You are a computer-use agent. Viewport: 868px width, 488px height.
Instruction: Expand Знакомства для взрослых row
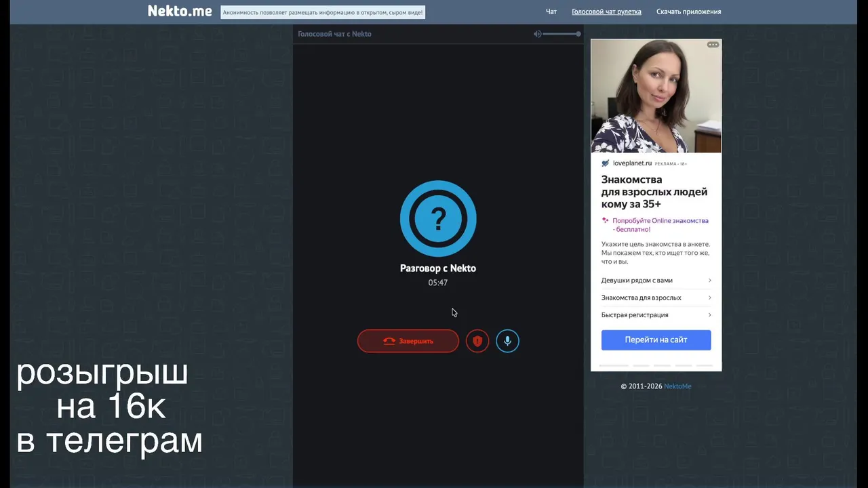point(656,298)
